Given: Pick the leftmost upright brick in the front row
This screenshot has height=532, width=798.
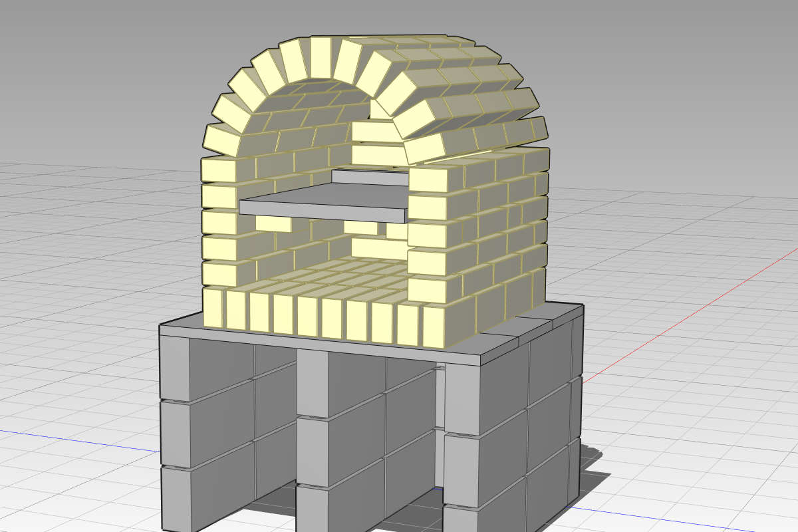Looking at the screenshot, I should click(x=213, y=308).
